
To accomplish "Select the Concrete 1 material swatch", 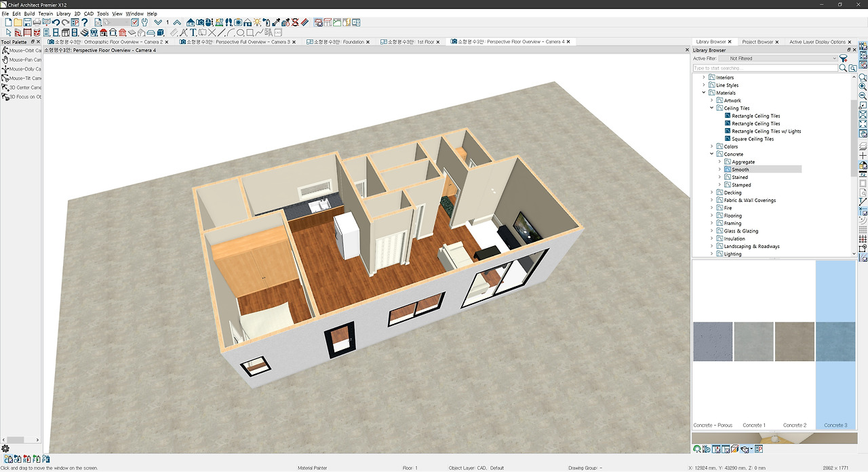I will tap(753, 342).
